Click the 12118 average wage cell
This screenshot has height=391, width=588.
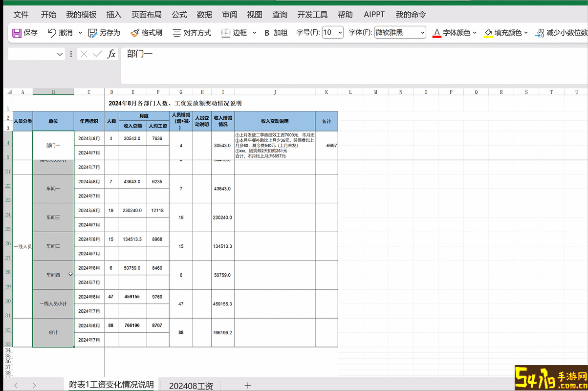pyautogui.click(x=158, y=211)
